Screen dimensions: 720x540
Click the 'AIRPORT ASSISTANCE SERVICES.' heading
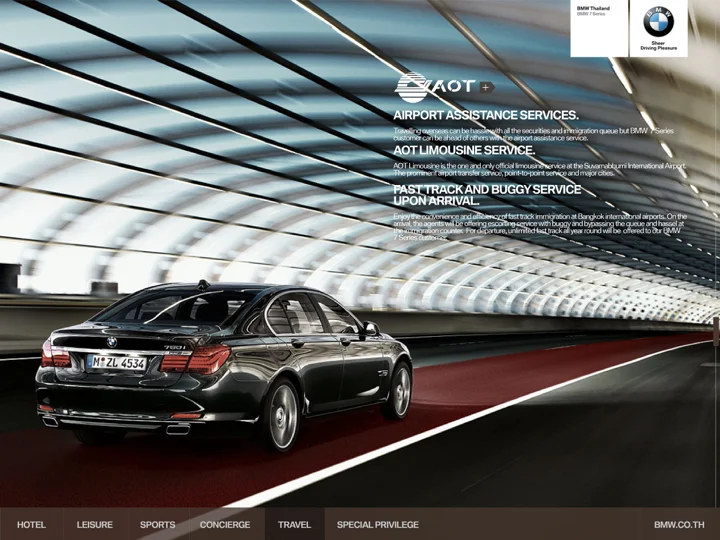click(x=486, y=115)
